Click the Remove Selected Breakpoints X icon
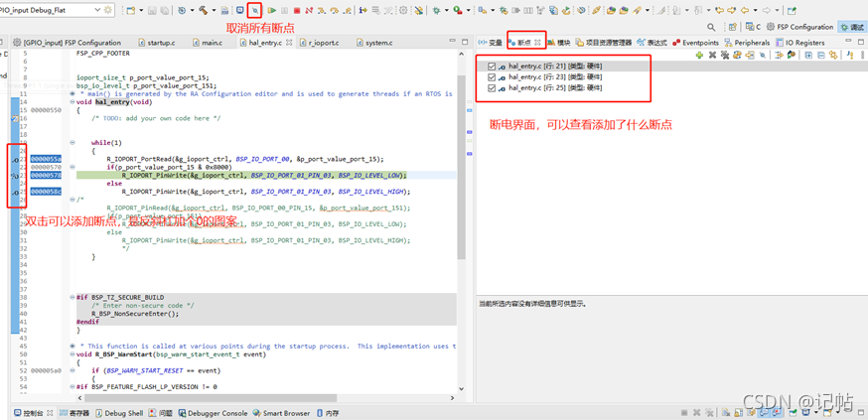868x420 pixels. (712, 55)
